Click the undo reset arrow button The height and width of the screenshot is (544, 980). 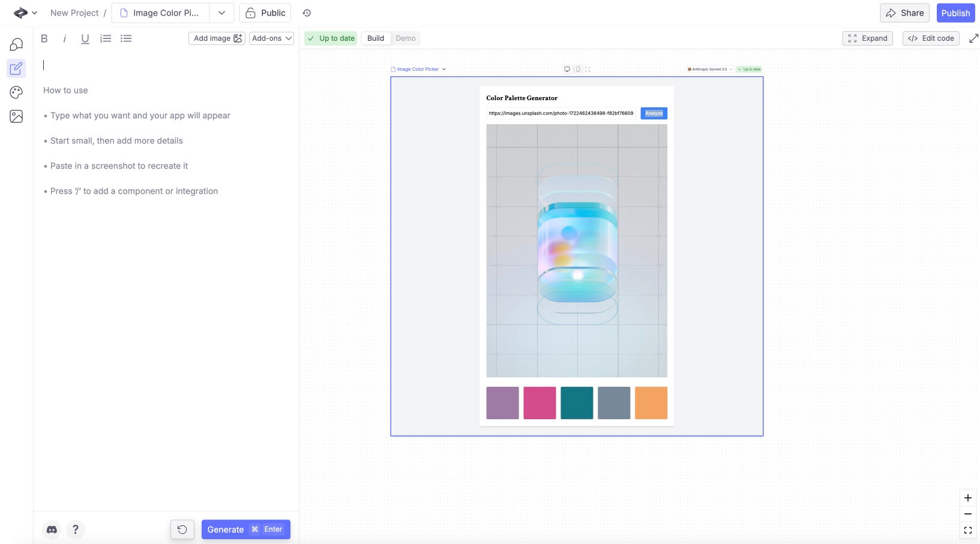pyautogui.click(x=182, y=530)
